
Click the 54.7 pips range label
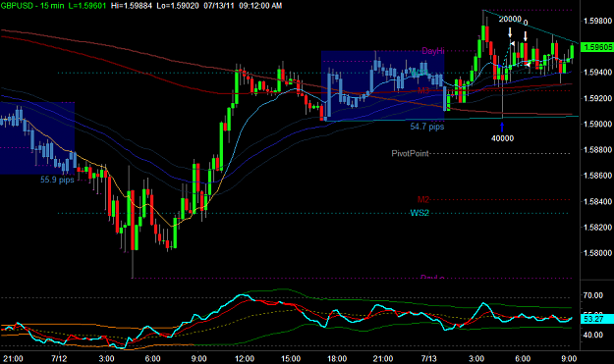[x=427, y=127]
